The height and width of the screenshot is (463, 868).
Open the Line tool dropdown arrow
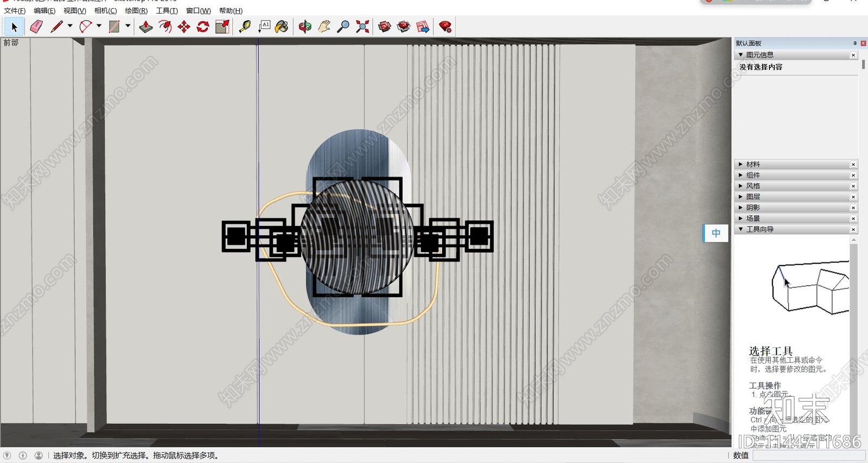tap(70, 25)
